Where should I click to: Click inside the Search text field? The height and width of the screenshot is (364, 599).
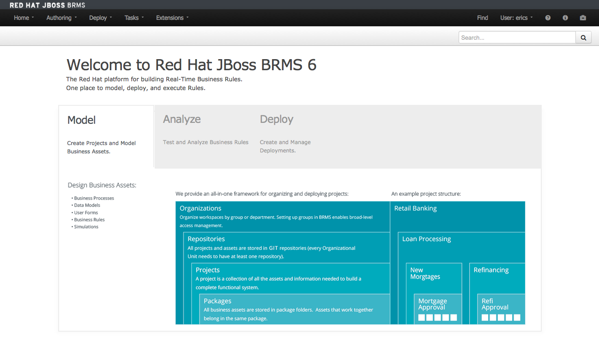(517, 38)
